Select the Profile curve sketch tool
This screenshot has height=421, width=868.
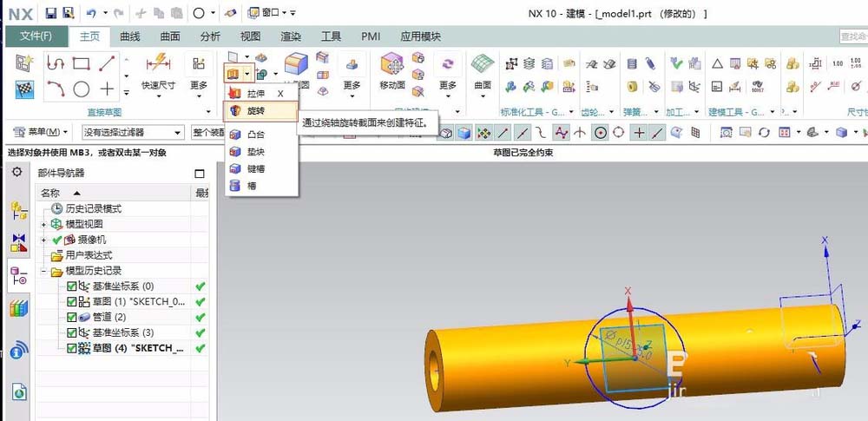tap(56, 63)
